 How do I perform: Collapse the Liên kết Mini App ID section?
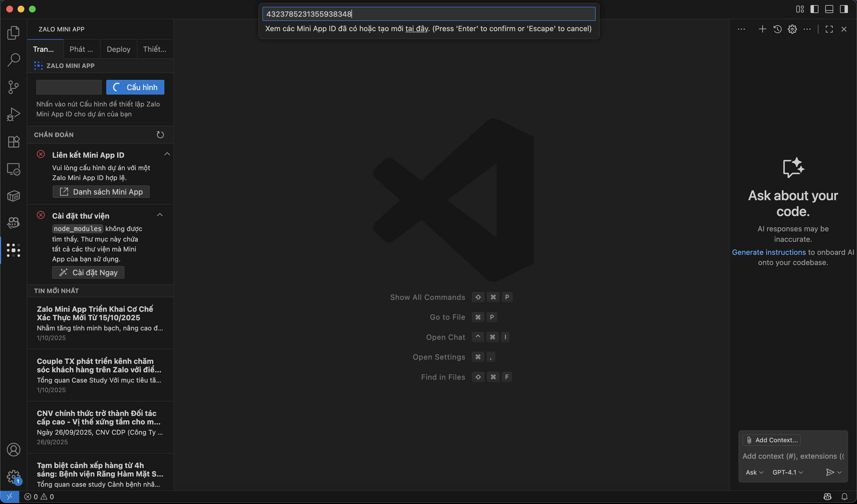[167, 154]
